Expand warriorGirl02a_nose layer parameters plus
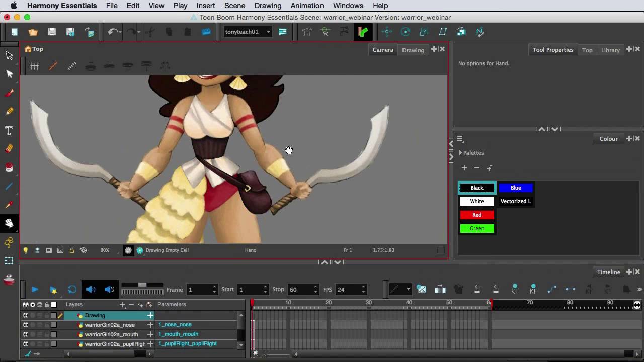644x362 pixels. pos(150,325)
